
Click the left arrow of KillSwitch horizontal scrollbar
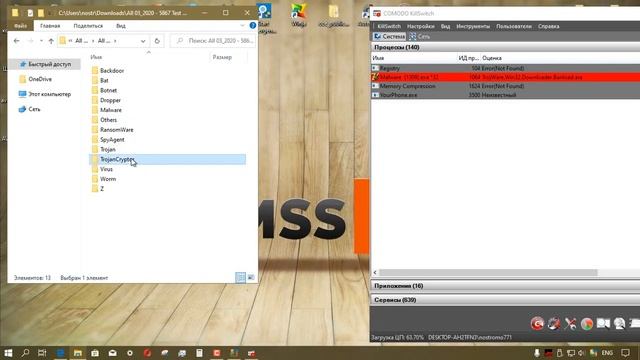click(x=375, y=272)
